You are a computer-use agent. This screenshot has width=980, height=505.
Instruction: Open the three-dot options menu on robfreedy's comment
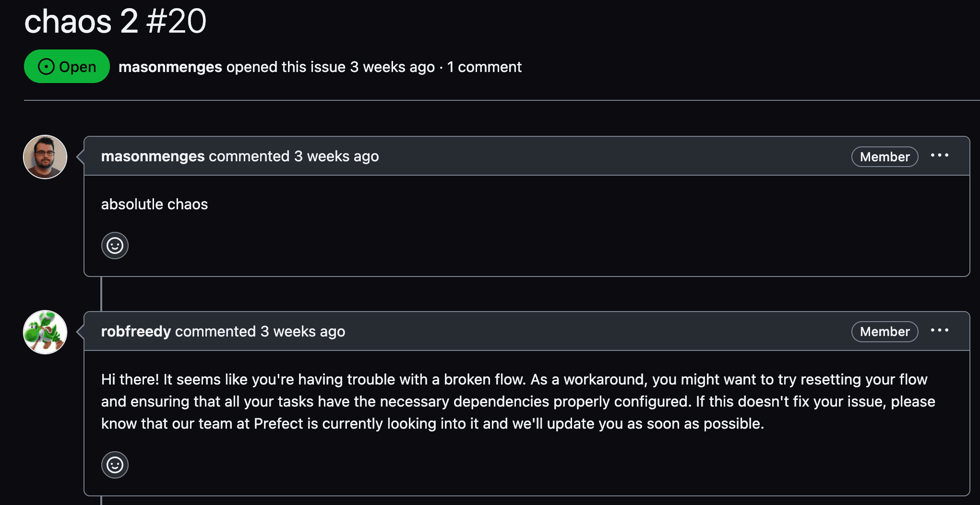pyautogui.click(x=939, y=330)
